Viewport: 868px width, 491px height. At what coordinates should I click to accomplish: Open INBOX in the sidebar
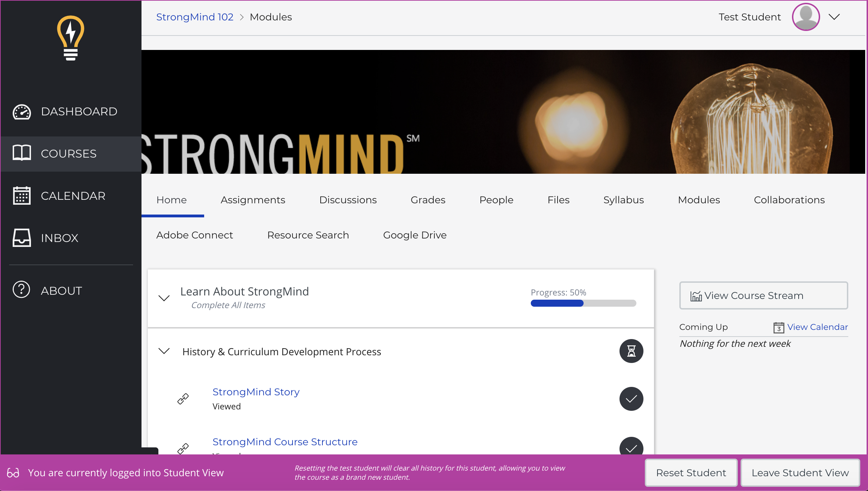[x=71, y=238]
